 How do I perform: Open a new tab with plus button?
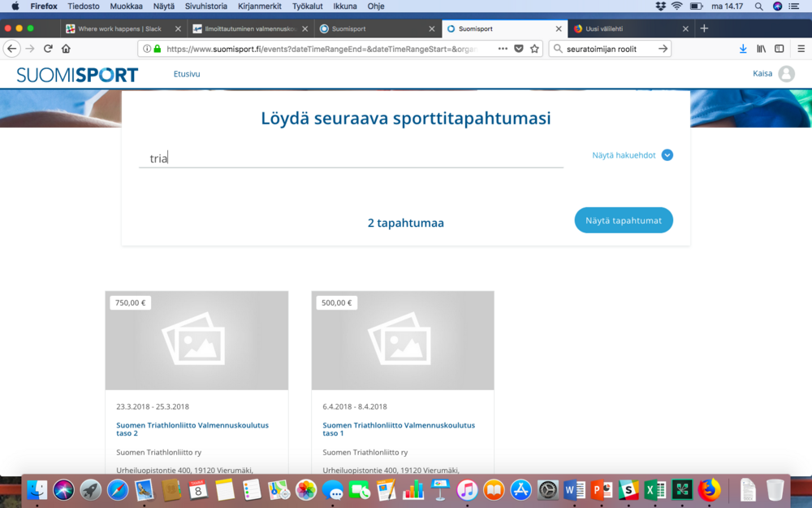point(704,28)
